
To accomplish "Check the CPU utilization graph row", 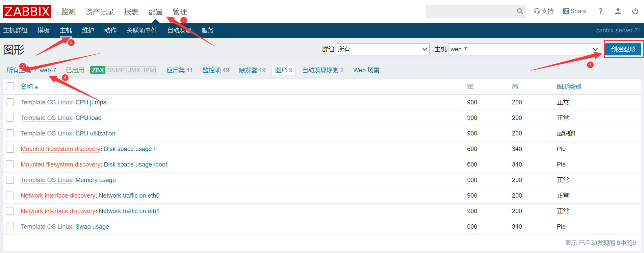I will click(10, 133).
